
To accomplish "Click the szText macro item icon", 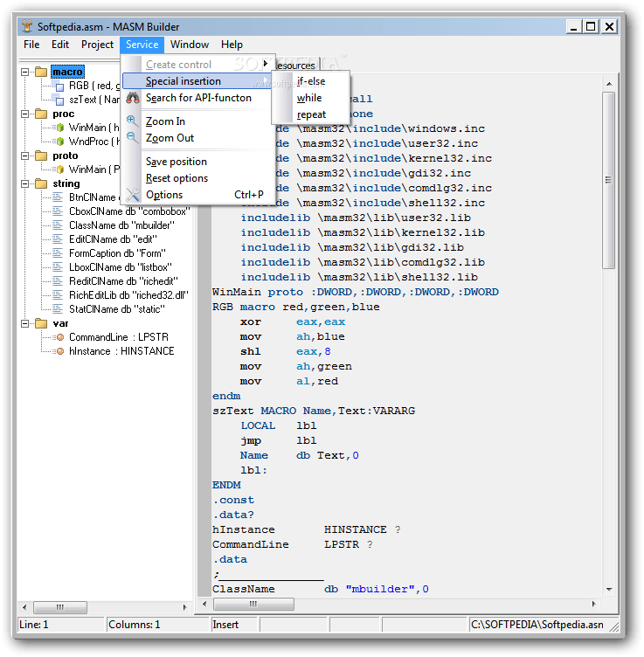I will click(x=58, y=100).
